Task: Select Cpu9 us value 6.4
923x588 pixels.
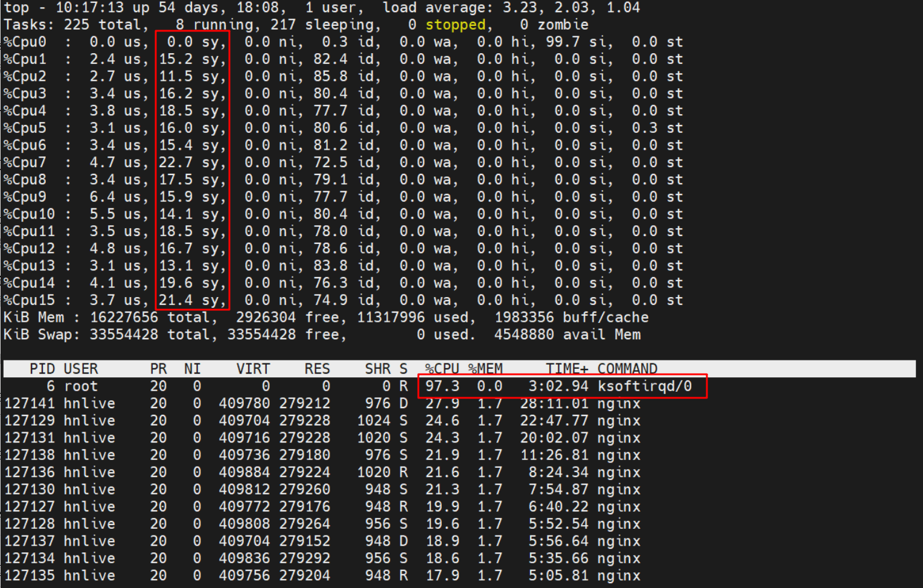Action: (x=103, y=197)
